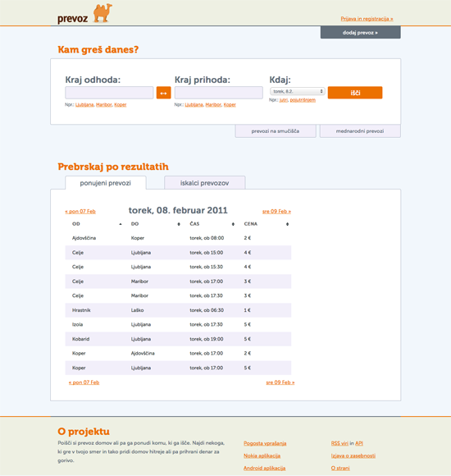Switch to ponujeni prevozi tab

(106, 183)
